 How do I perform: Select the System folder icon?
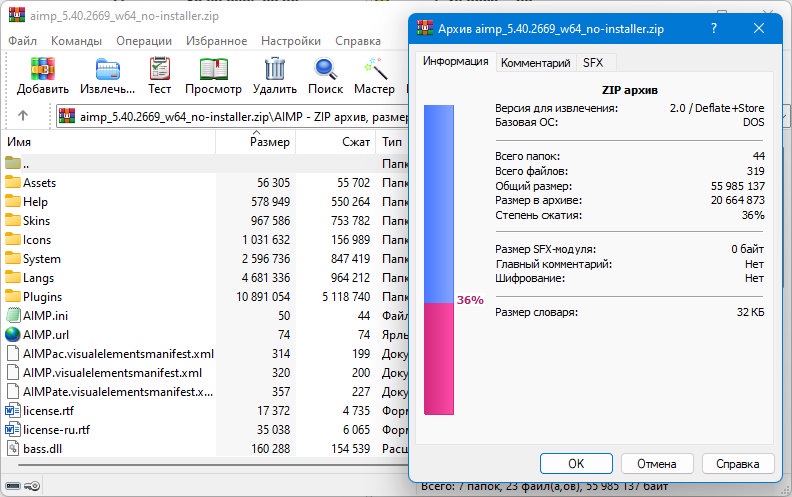[13, 258]
